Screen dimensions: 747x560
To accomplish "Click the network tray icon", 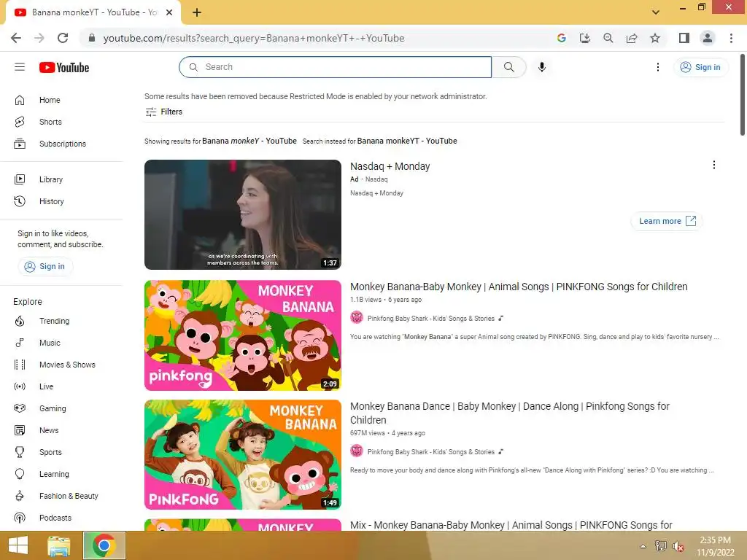I will coord(661,546).
